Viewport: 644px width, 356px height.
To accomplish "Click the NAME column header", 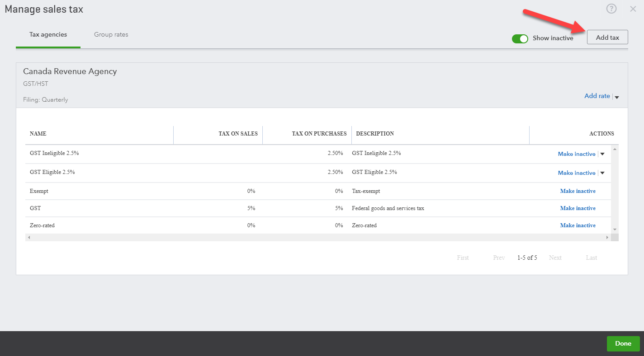I will [x=38, y=133].
